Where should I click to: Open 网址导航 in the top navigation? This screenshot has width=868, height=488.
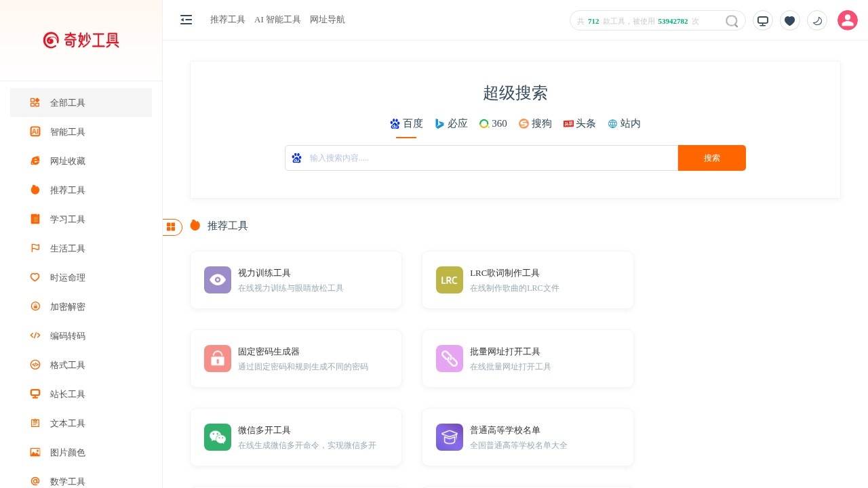328,20
